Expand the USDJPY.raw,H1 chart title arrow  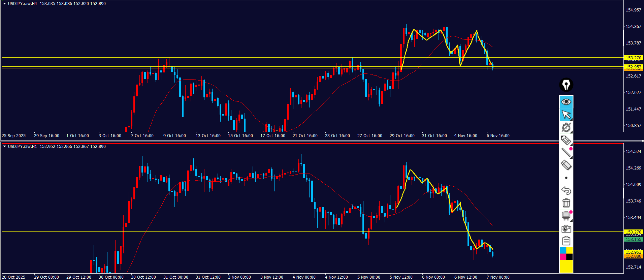tap(4, 147)
